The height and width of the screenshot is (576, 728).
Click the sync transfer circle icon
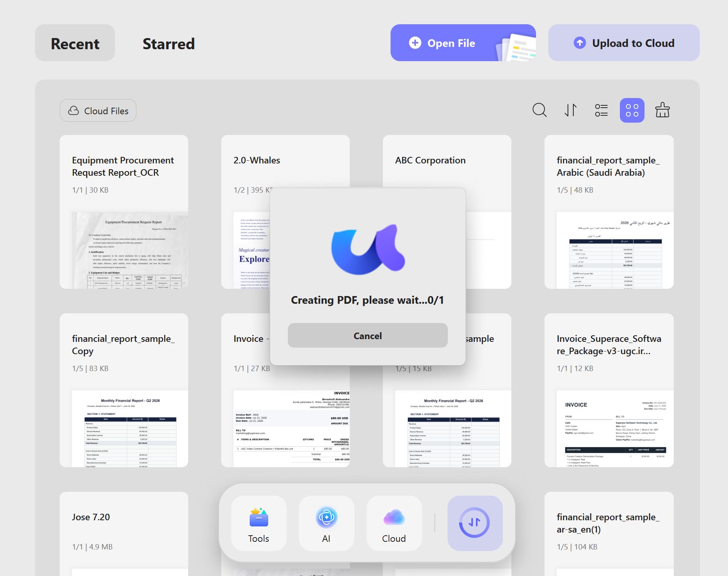coord(475,523)
